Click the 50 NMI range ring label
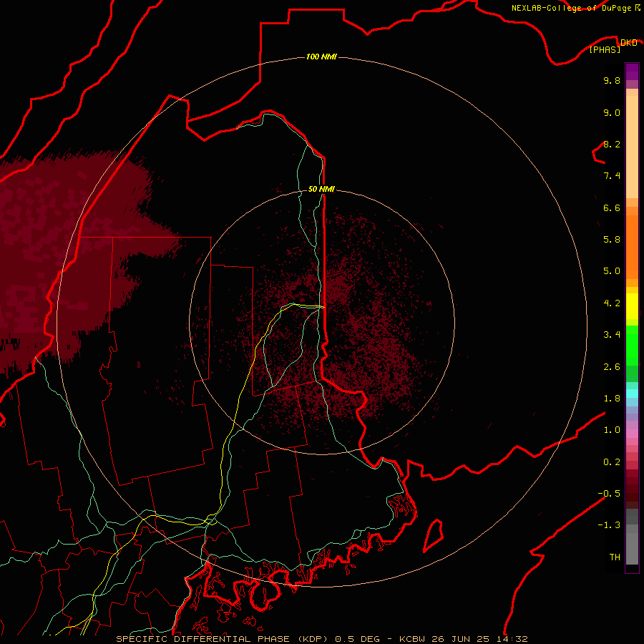This screenshot has width=644, height=644. click(x=321, y=189)
